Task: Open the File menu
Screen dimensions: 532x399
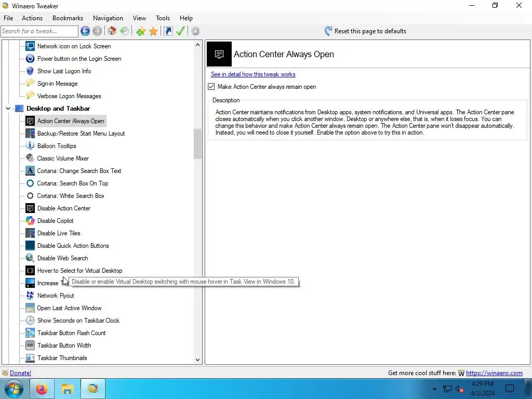Action: pos(8,18)
